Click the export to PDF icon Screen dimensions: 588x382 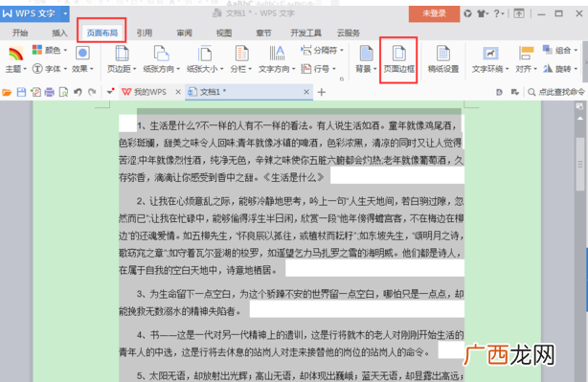(35, 92)
